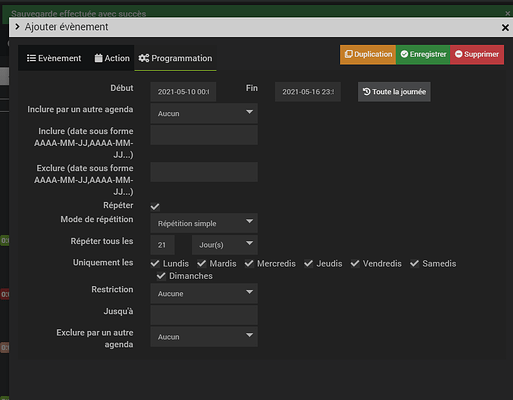
Task: Uncheck the Répéter checkbox
Action: pyautogui.click(x=155, y=207)
